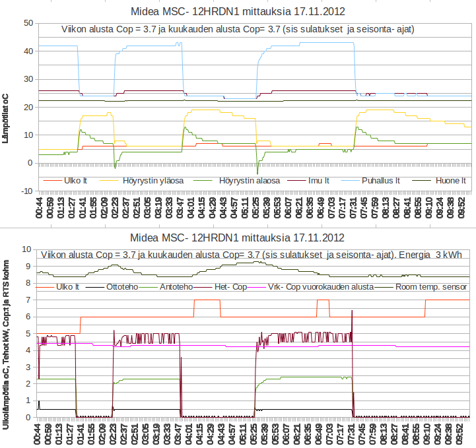Screen dimensions: 476x448
Task: Click the Antoteho legend entry
Action: 175,287
